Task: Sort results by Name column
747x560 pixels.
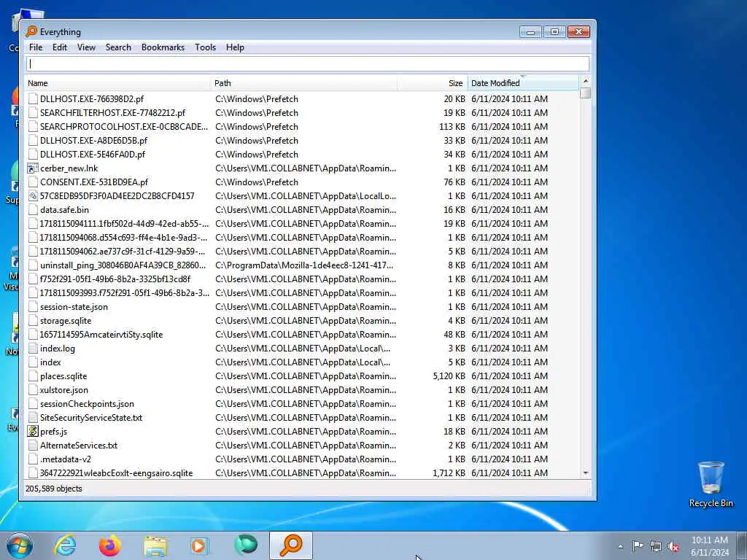Action: coord(117,83)
